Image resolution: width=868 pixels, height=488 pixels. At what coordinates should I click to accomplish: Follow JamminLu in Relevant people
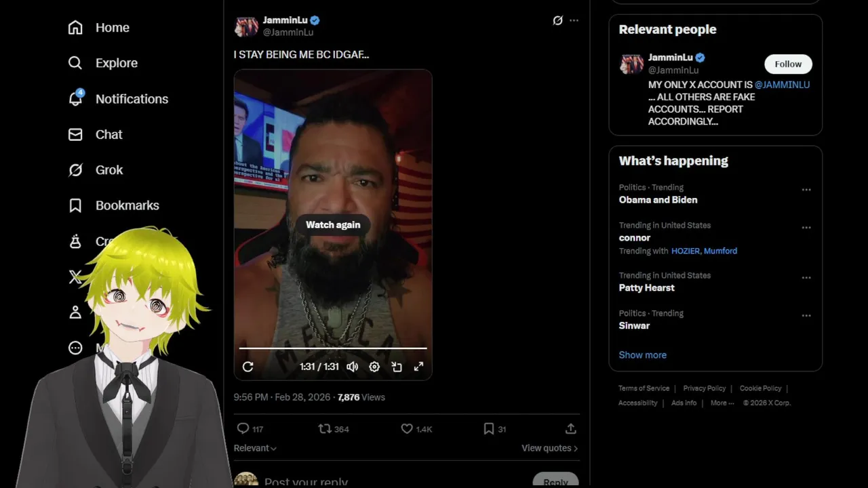(788, 64)
